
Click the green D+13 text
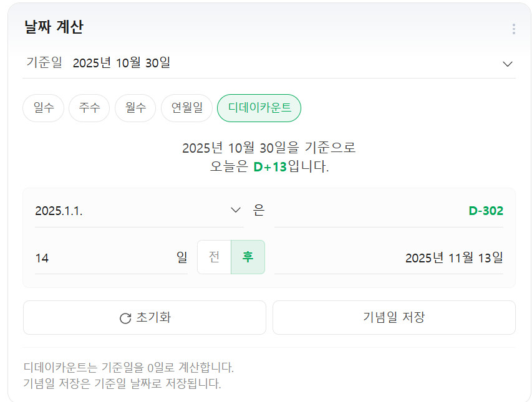click(x=269, y=167)
